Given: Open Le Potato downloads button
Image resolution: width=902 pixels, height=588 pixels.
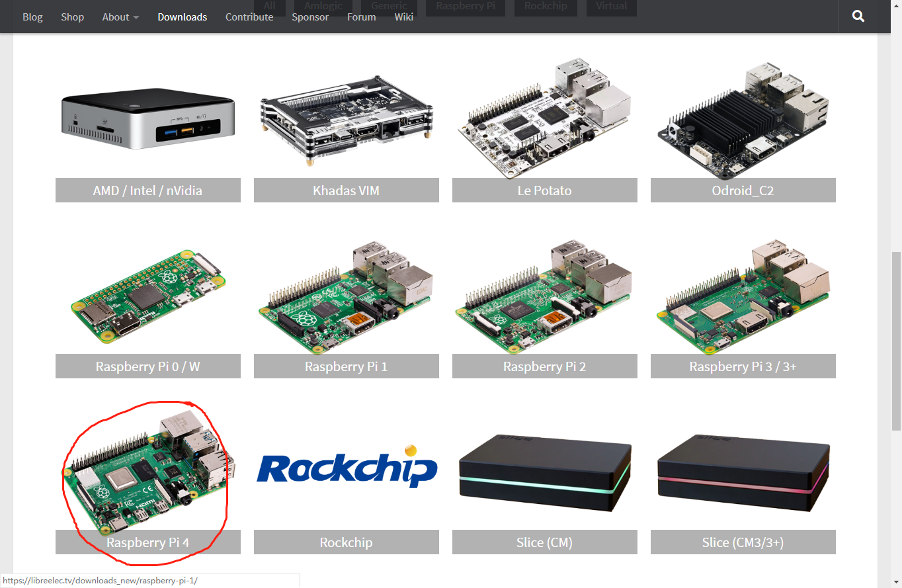Looking at the screenshot, I should pyautogui.click(x=545, y=190).
